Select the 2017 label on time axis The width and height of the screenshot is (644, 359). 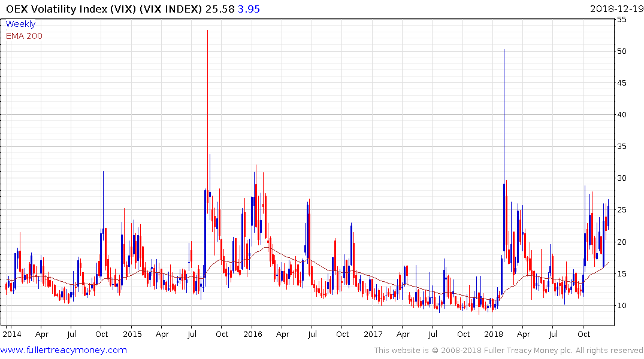373,334
